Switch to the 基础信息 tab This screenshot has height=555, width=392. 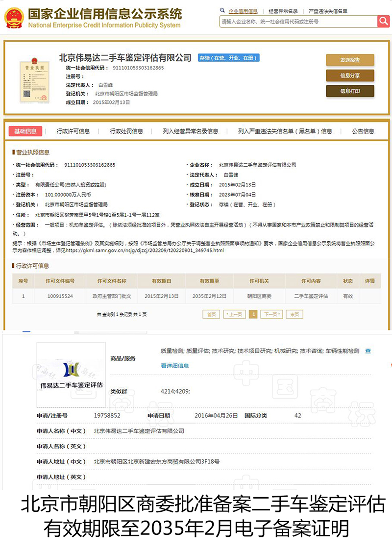coord(25,131)
